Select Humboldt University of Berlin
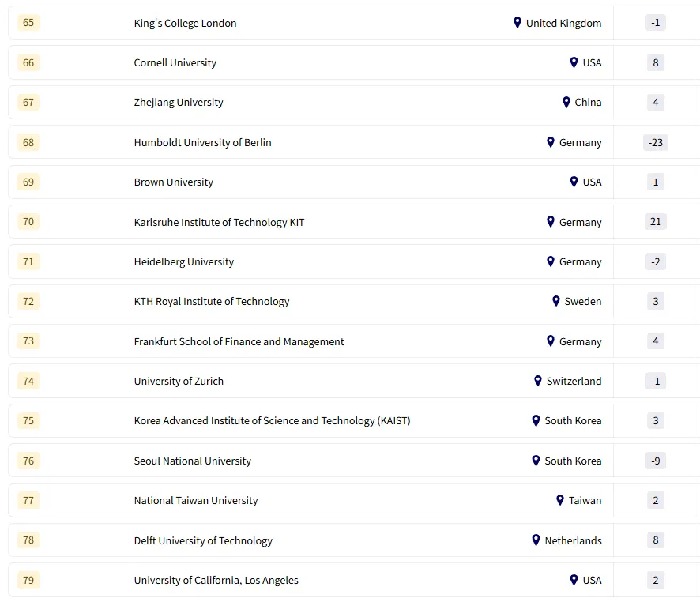Image resolution: width=700 pixels, height=602 pixels. (x=202, y=142)
